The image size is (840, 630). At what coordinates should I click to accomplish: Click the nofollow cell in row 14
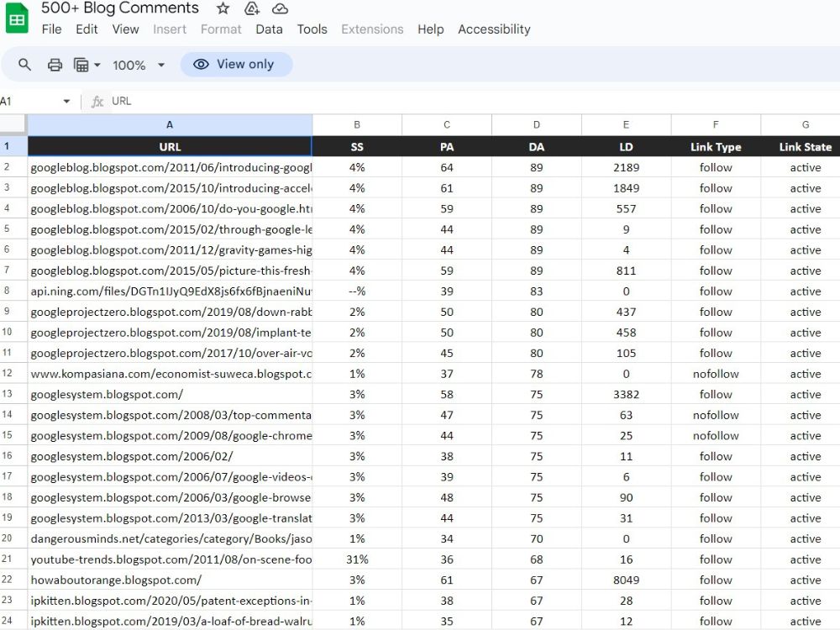[x=716, y=415]
